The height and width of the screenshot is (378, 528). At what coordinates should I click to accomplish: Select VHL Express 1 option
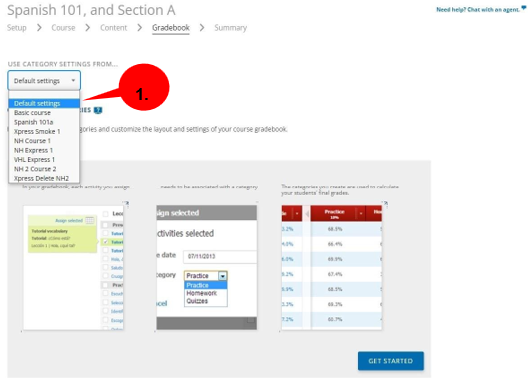pyautogui.click(x=44, y=160)
